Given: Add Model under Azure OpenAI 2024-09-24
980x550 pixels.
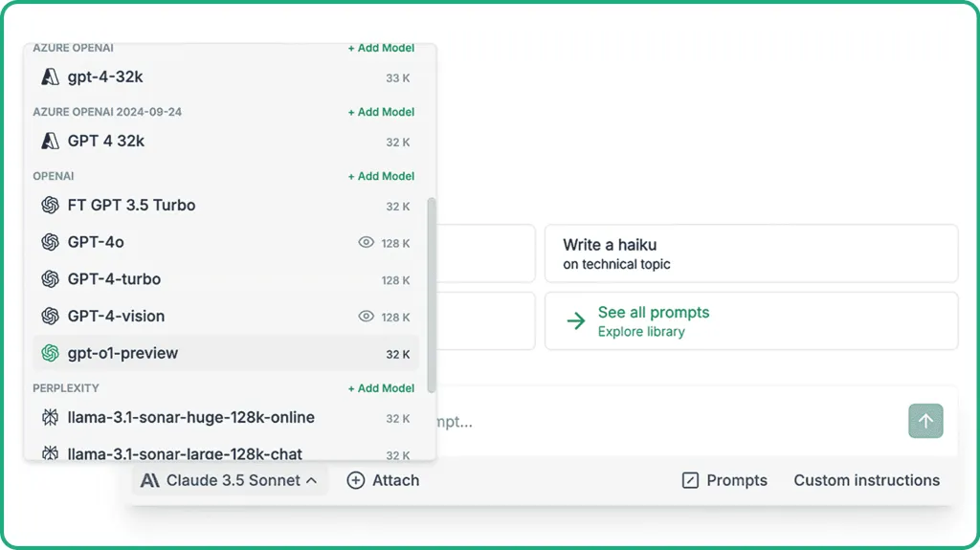Looking at the screenshot, I should pyautogui.click(x=381, y=112).
